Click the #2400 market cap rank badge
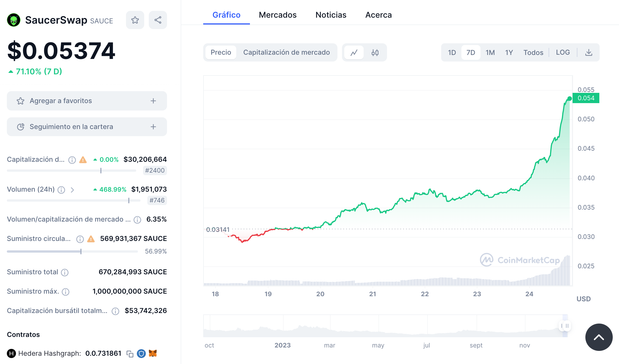This screenshot has height=364, width=619. tap(155, 170)
